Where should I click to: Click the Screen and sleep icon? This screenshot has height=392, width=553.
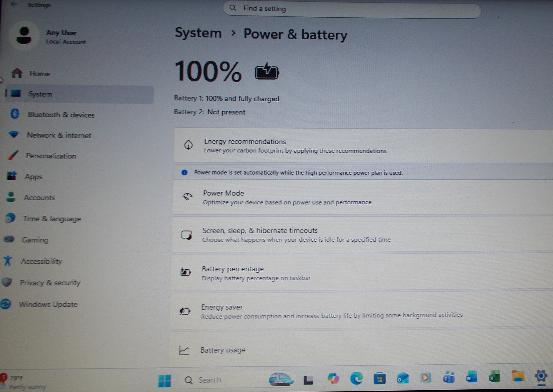pyautogui.click(x=187, y=235)
